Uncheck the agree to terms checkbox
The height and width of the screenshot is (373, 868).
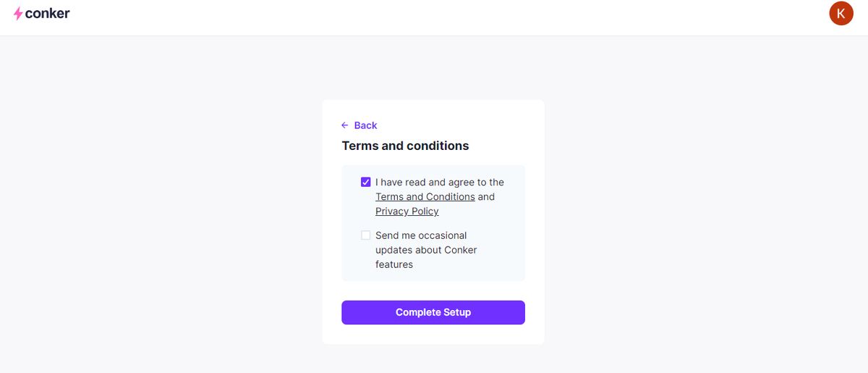tap(366, 182)
